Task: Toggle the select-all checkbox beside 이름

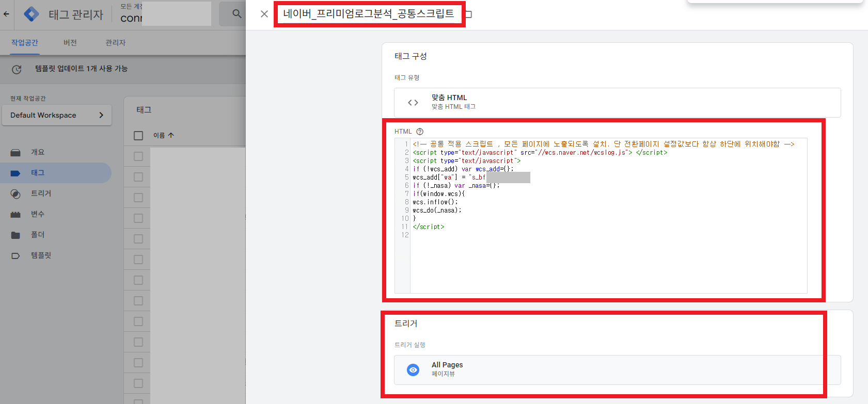Action: (x=138, y=136)
